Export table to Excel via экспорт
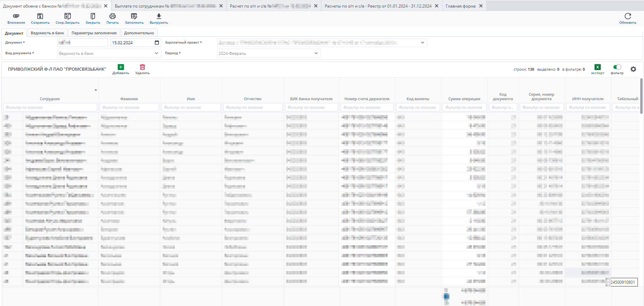This screenshot has width=644, height=306. tap(598, 68)
